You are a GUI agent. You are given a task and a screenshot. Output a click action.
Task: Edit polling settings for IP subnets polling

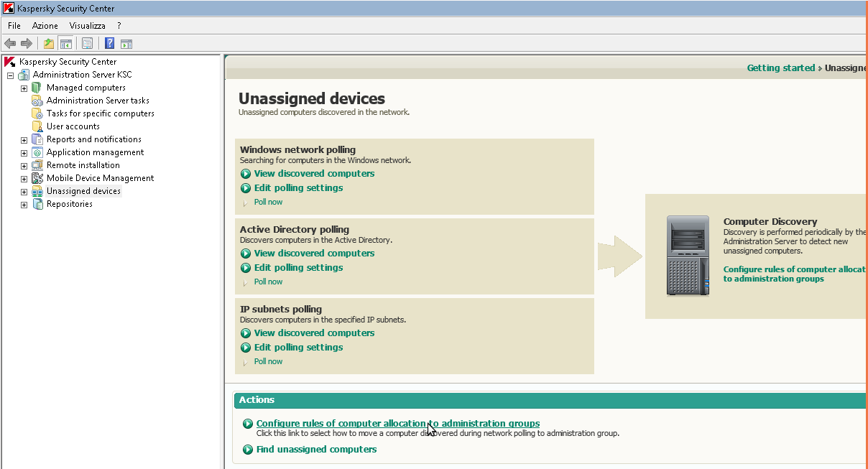[x=298, y=348]
